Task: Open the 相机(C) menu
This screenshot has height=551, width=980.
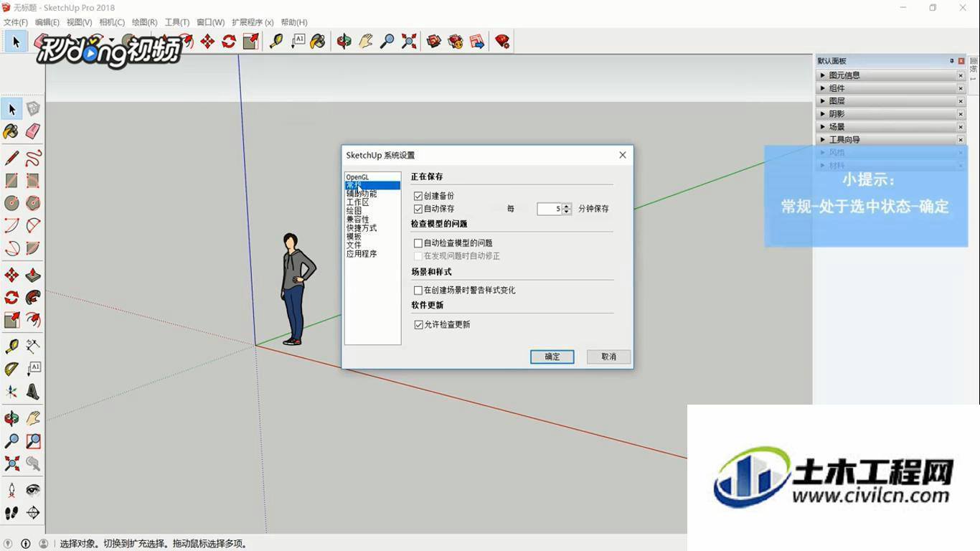Action: click(112, 22)
